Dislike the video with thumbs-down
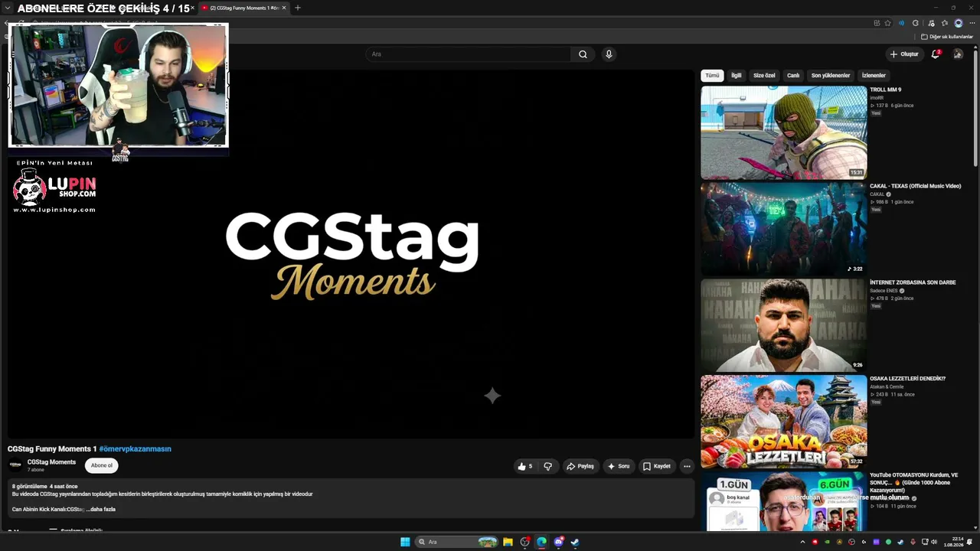Screen dimensions: 980x551 click(x=547, y=466)
